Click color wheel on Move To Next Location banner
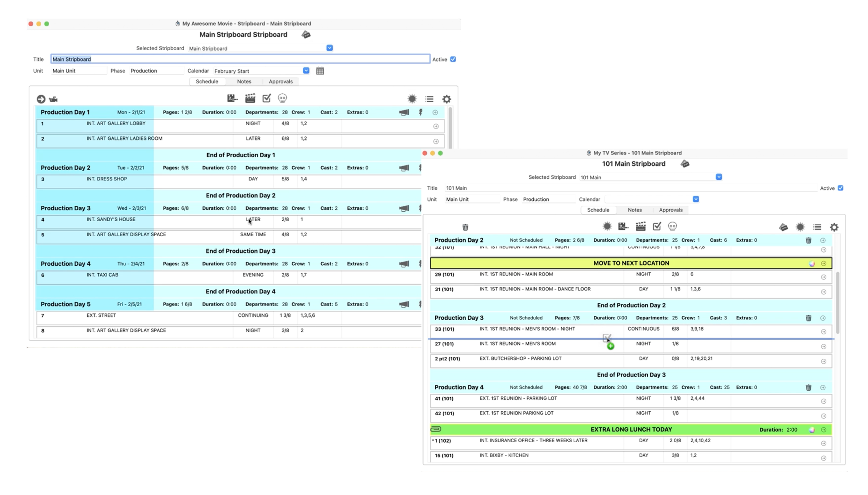Screen dimensions: 868x495 (x=812, y=264)
